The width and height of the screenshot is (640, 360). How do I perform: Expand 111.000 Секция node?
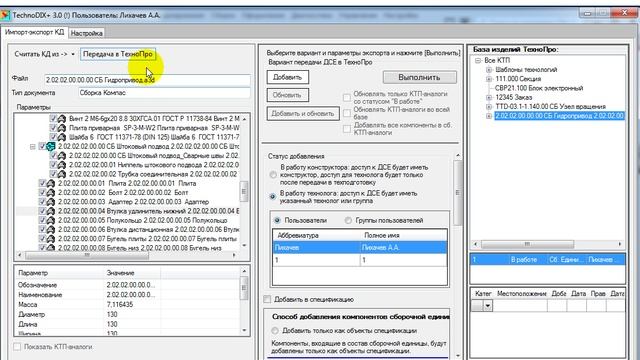pos(489,79)
